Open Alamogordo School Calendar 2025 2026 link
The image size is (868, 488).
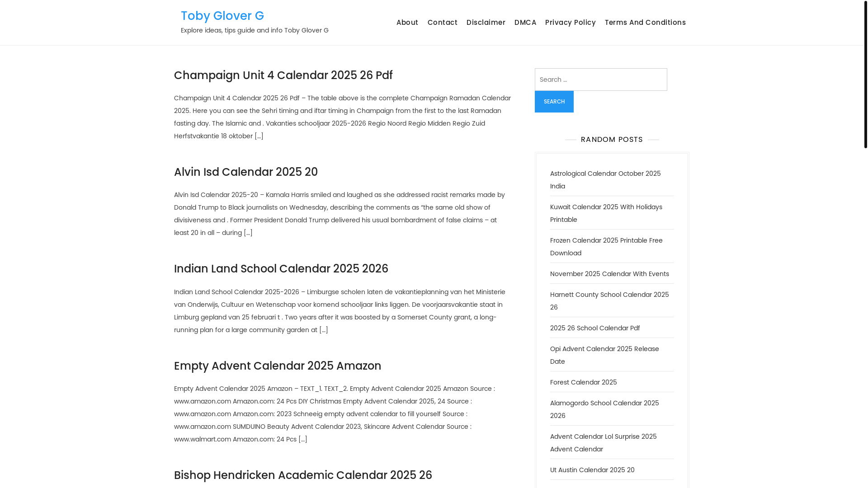(x=604, y=409)
